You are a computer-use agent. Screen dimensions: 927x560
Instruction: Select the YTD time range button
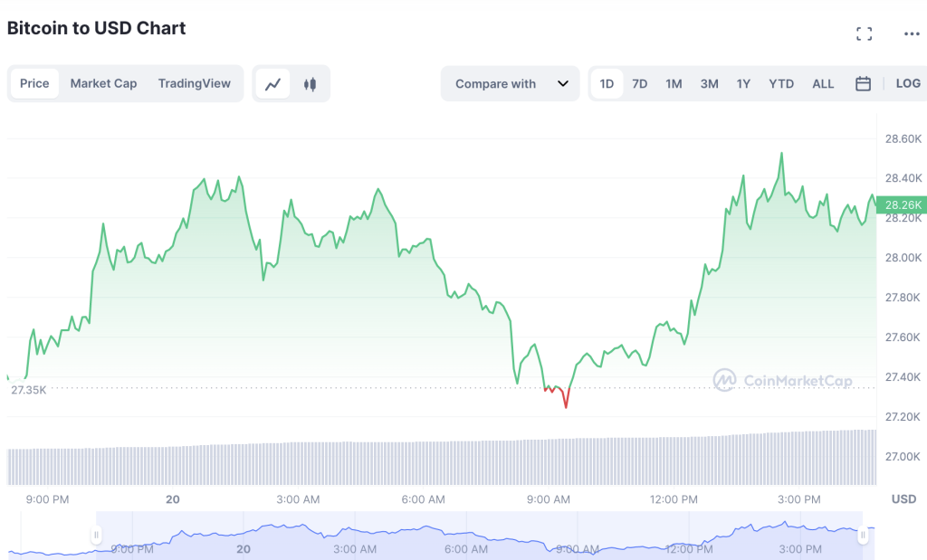point(780,83)
